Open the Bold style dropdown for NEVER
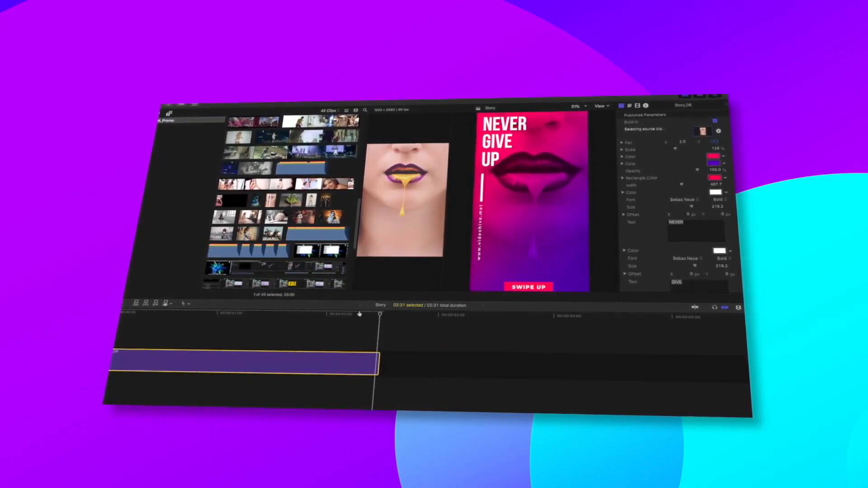The image size is (868, 488). 720,199
